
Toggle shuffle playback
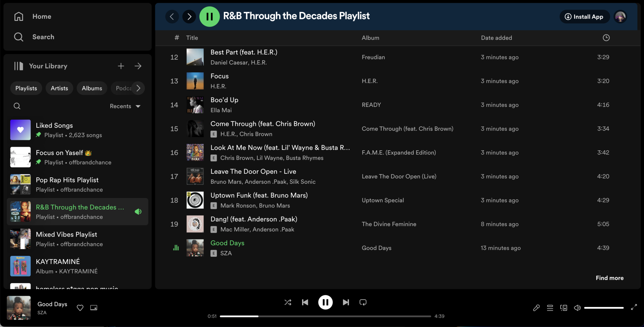click(x=288, y=302)
